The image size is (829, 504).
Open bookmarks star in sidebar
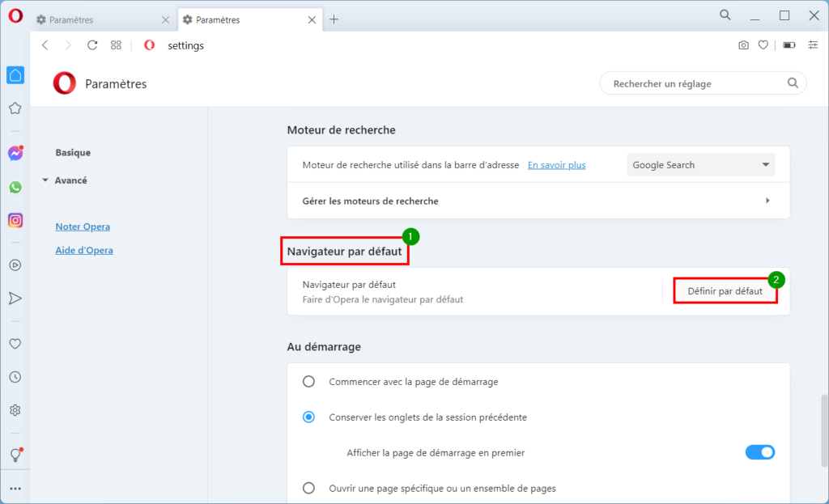coord(15,108)
